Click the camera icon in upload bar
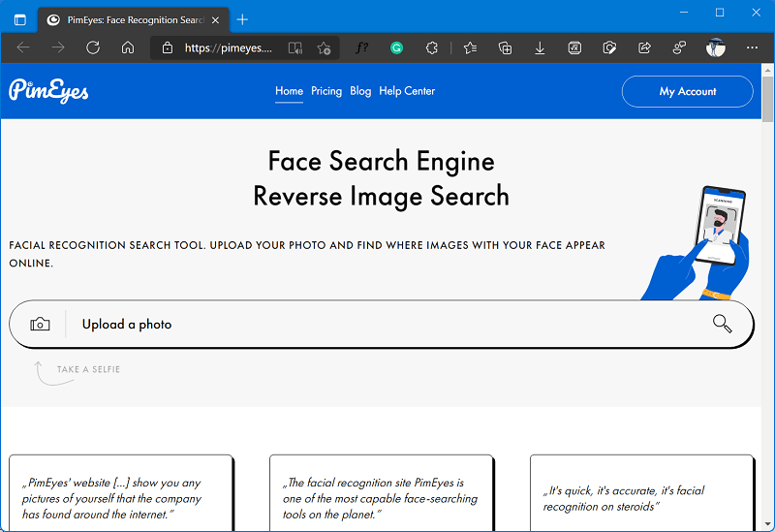 [x=40, y=325]
